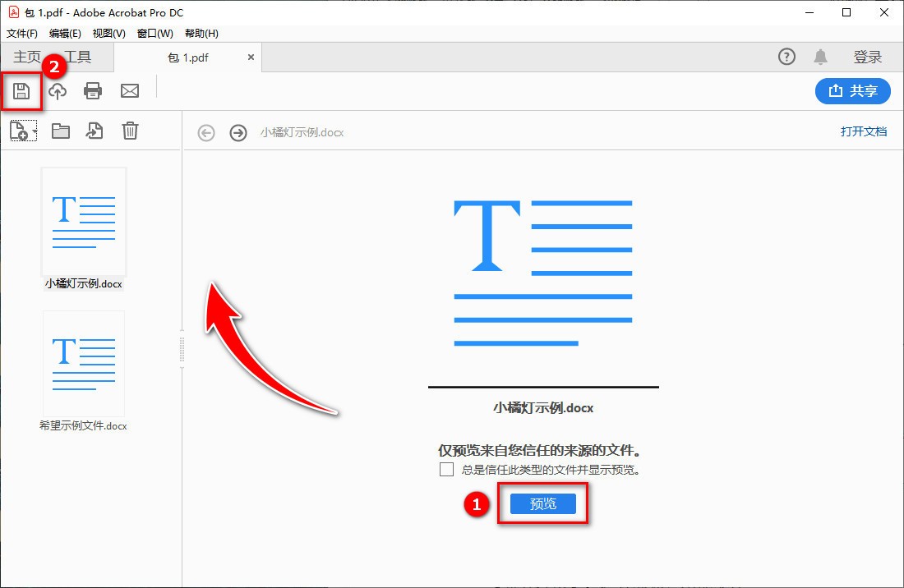The width and height of the screenshot is (904, 588).
Task: Switch to the 主页 tab
Action: click(x=25, y=57)
